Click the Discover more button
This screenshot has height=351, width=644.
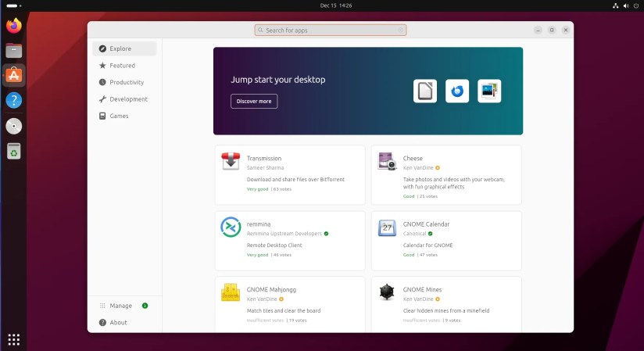254,101
